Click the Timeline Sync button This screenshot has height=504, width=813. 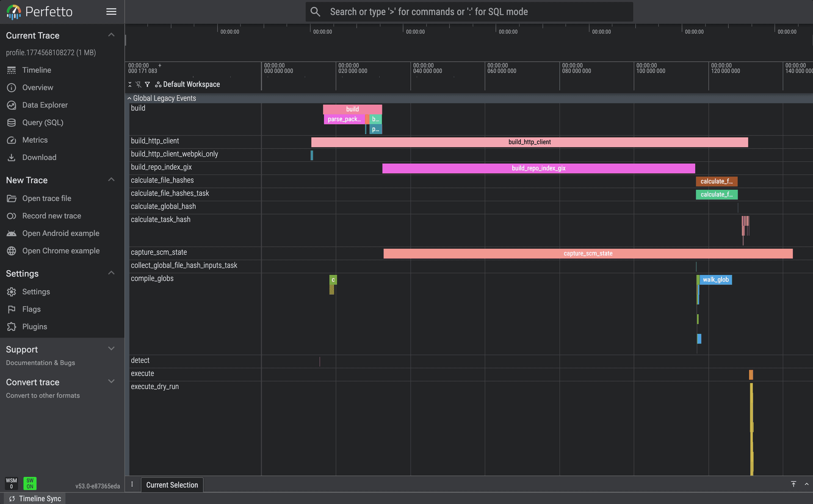36,498
